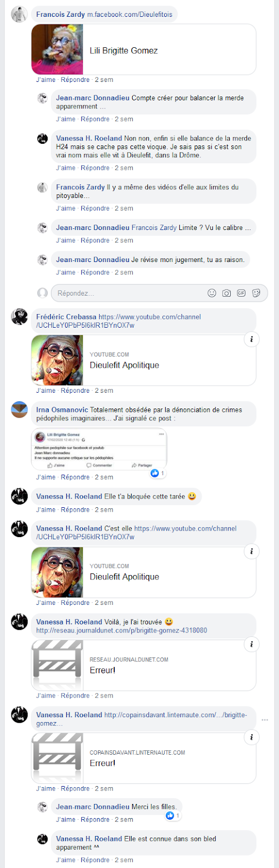Open m.facebook.com/Dieulefitois link

130,14
